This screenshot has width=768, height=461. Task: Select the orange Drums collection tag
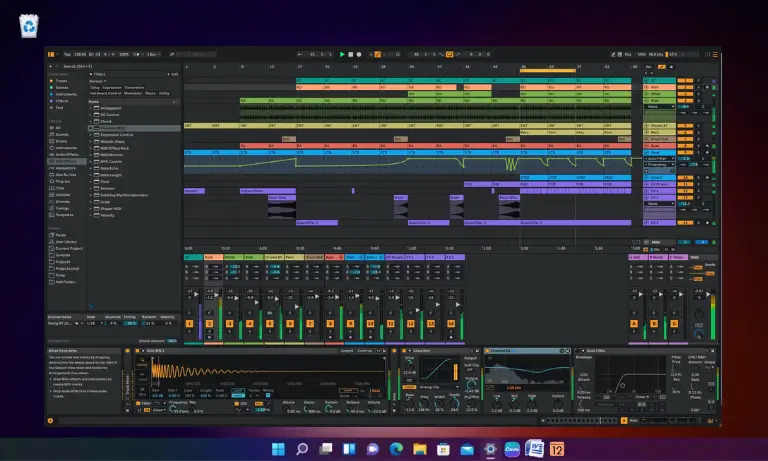[x=61, y=81]
